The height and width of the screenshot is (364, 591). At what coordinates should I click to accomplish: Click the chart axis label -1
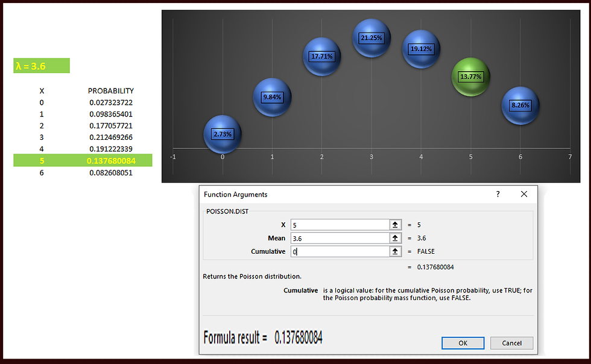pyautogui.click(x=173, y=157)
